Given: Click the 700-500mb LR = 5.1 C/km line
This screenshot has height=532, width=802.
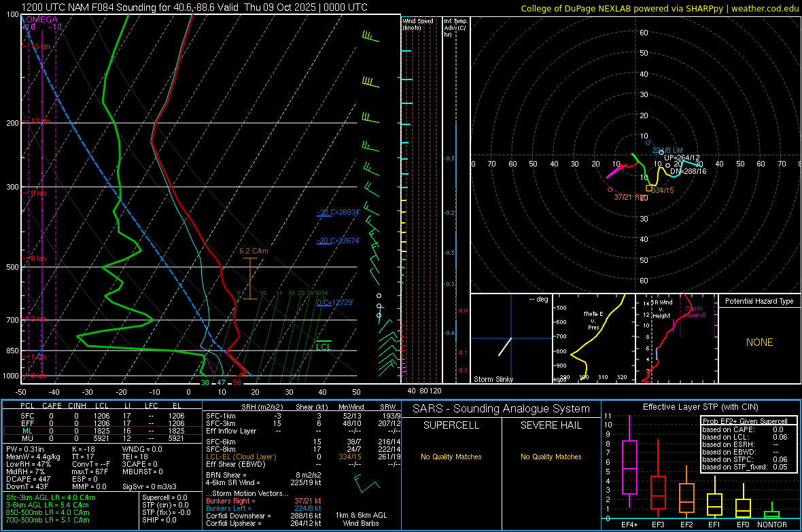Looking at the screenshot, I should [x=48, y=520].
